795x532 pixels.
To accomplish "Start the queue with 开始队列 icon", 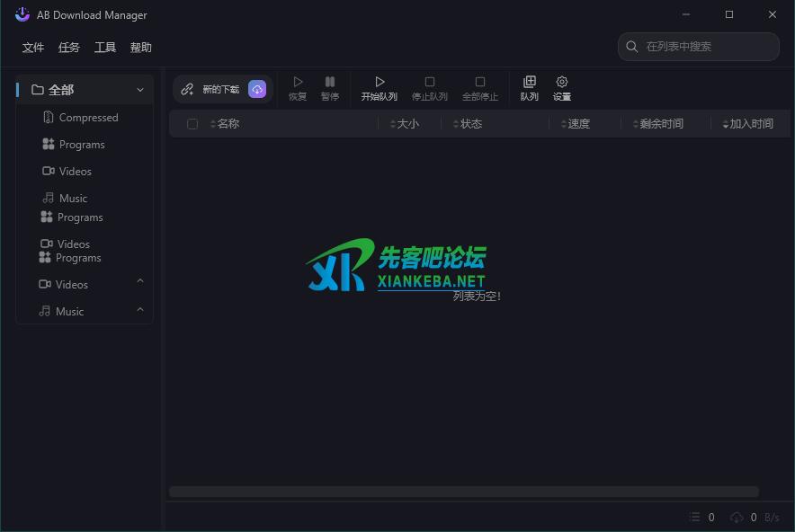I will [x=380, y=83].
